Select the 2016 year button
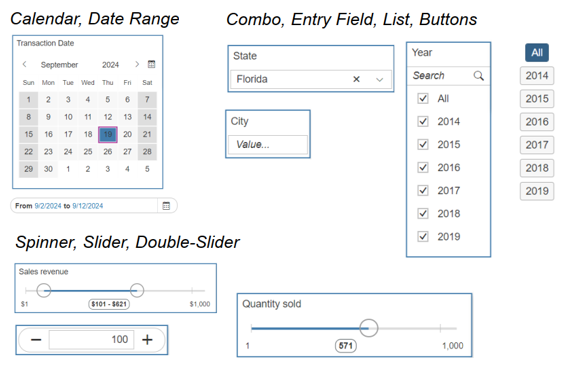The image size is (571, 370). click(537, 122)
